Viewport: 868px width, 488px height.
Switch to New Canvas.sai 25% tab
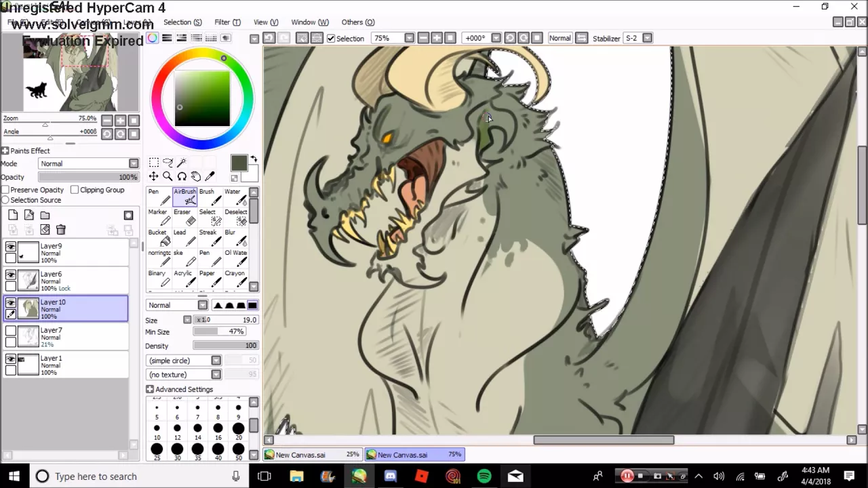pyautogui.click(x=313, y=455)
